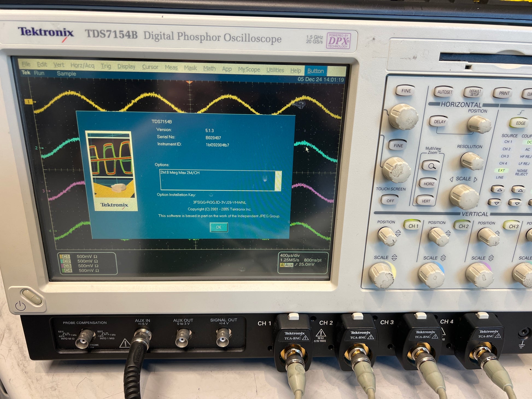532x399 pixels.
Task: Push the AUTOSET front-panel button
Action: [x=445, y=92]
